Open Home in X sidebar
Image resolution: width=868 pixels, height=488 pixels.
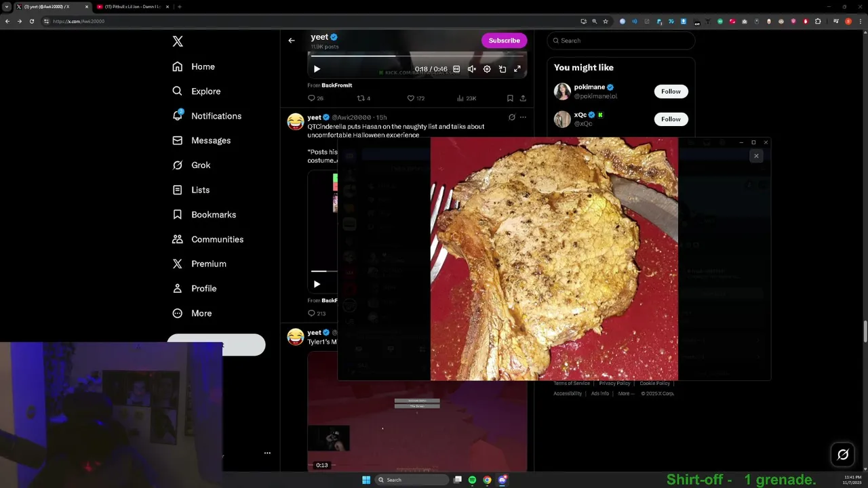click(194, 66)
